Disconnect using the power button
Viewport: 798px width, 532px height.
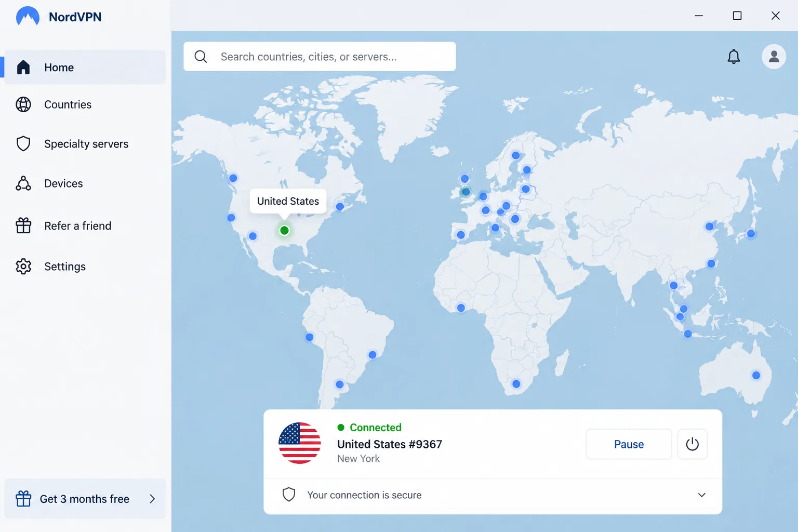tap(693, 444)
